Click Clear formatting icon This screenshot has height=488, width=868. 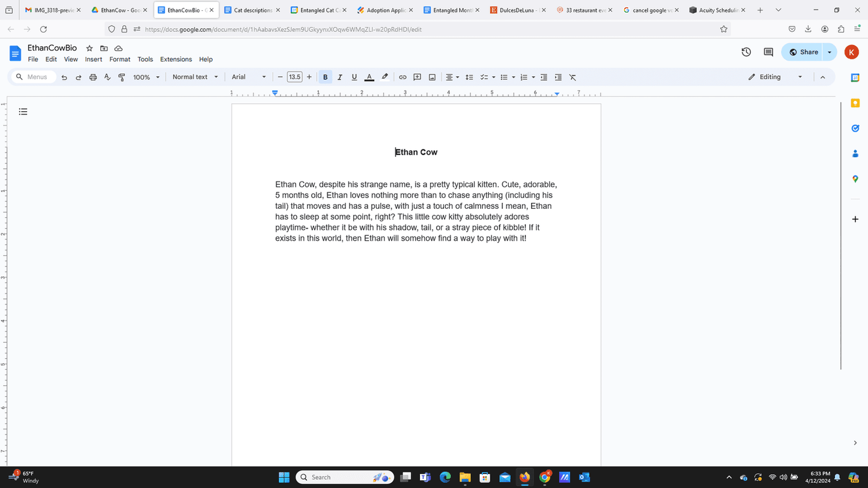coord(572,77)
